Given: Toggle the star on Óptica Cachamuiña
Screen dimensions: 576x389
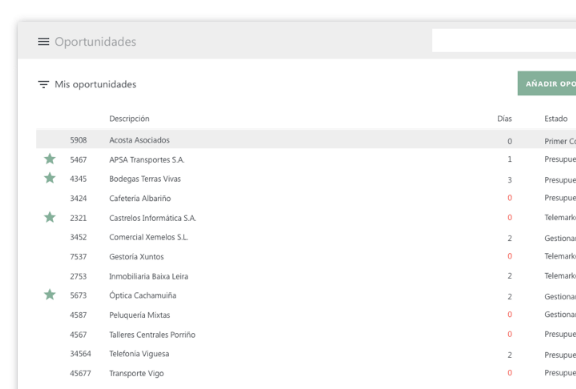Looking at the screenshot, I should click(50, 295).
